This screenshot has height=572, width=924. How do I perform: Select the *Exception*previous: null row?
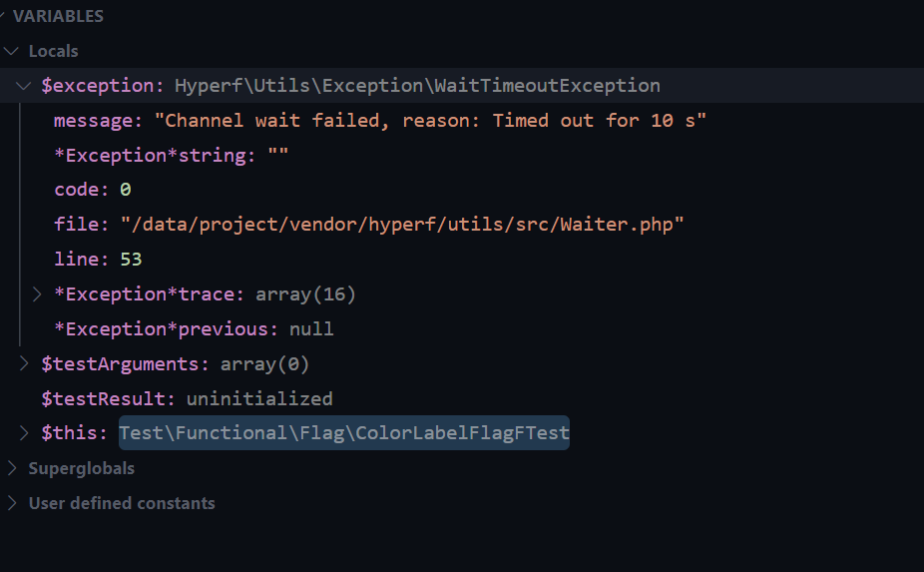pos(462,328)
